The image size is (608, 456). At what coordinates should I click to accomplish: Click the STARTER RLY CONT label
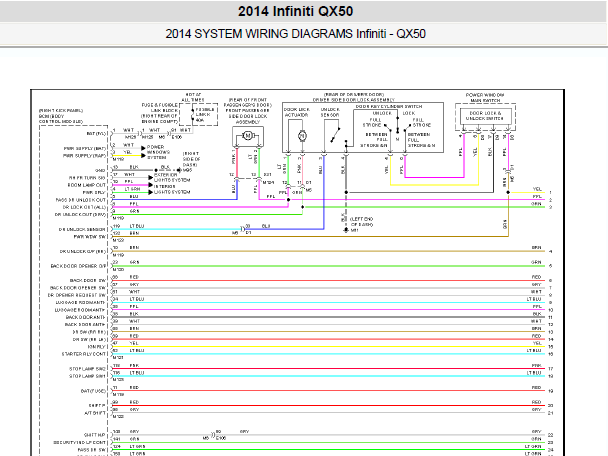pyautogui.click(x=84, y=354)
